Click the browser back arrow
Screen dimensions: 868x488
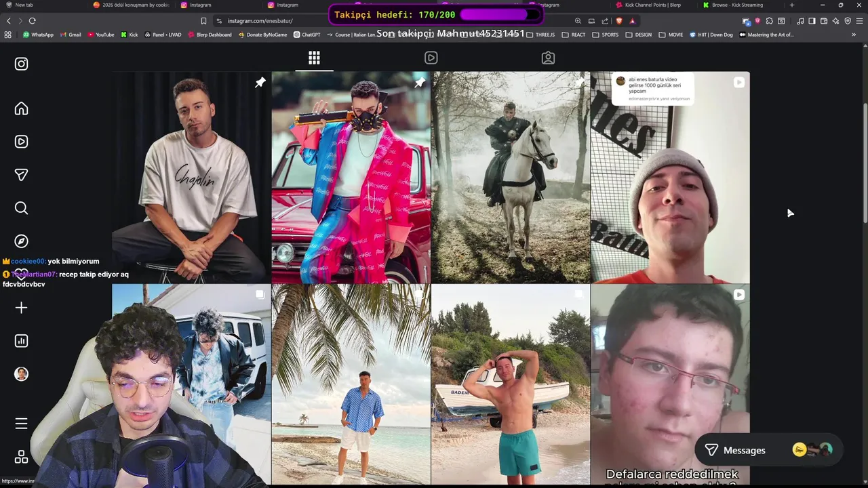click(x=9, y=21)
